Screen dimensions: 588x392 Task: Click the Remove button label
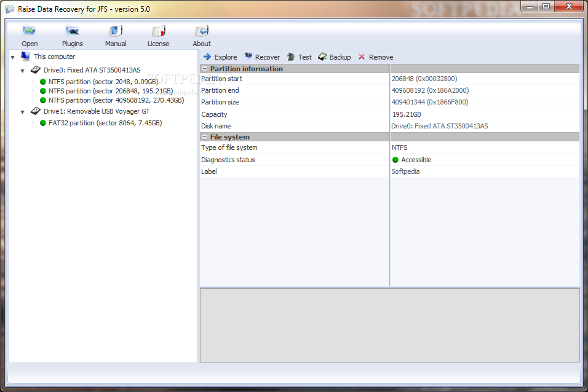point(381,57)
